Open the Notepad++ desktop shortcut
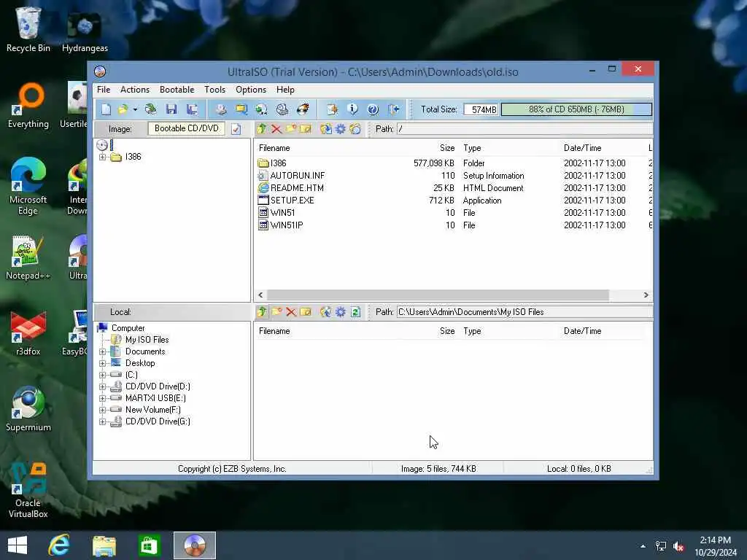This screenshot has width=747, height=560. [27, 258]
